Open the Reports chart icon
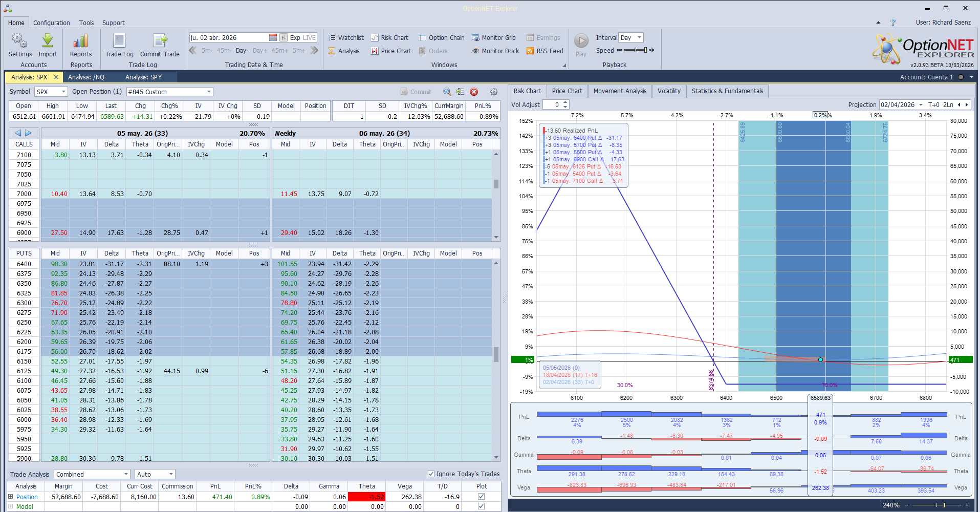980x512 pixels. click(x=81, y=41)
